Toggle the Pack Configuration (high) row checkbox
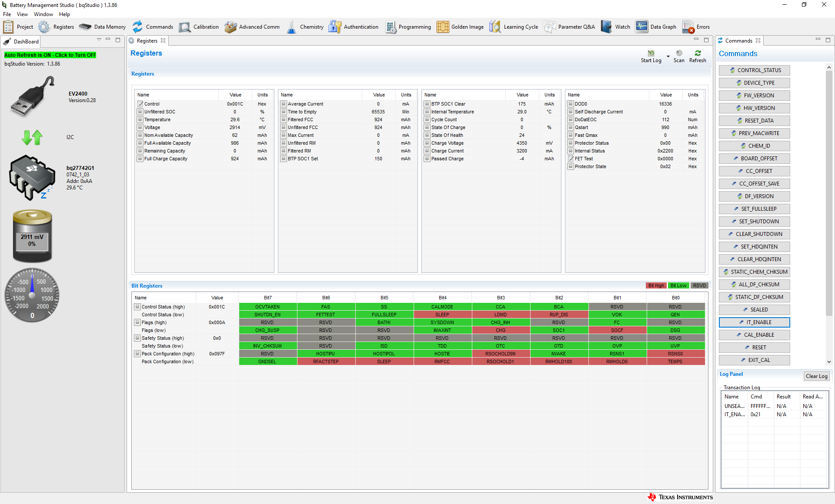The image size is (835, 504). (137, 354)
